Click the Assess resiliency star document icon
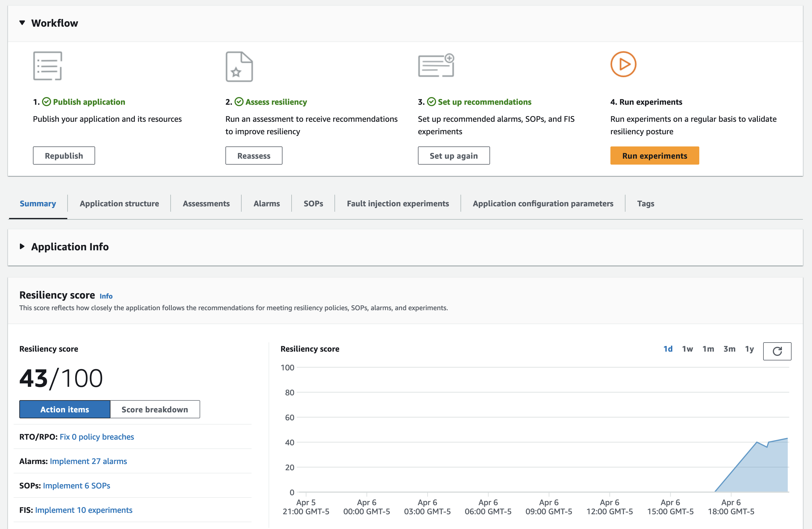This screenshot has width=812, height=529. pyautogui.click(x=239, y=66)
